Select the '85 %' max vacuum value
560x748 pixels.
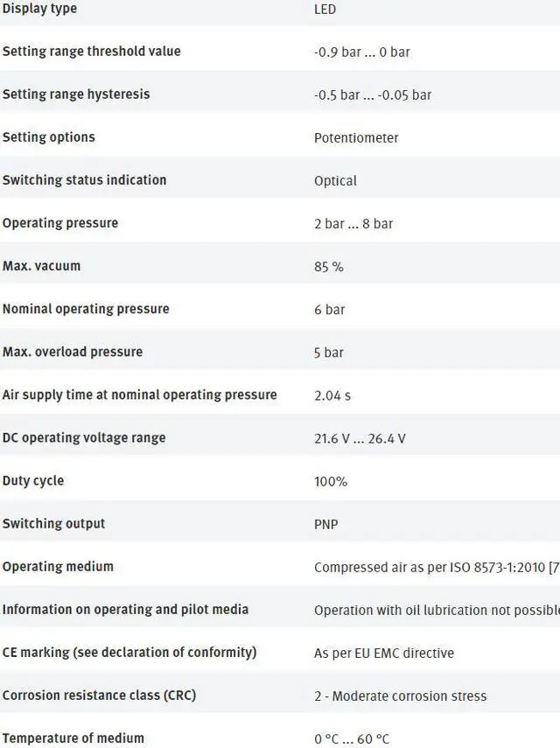328,267
